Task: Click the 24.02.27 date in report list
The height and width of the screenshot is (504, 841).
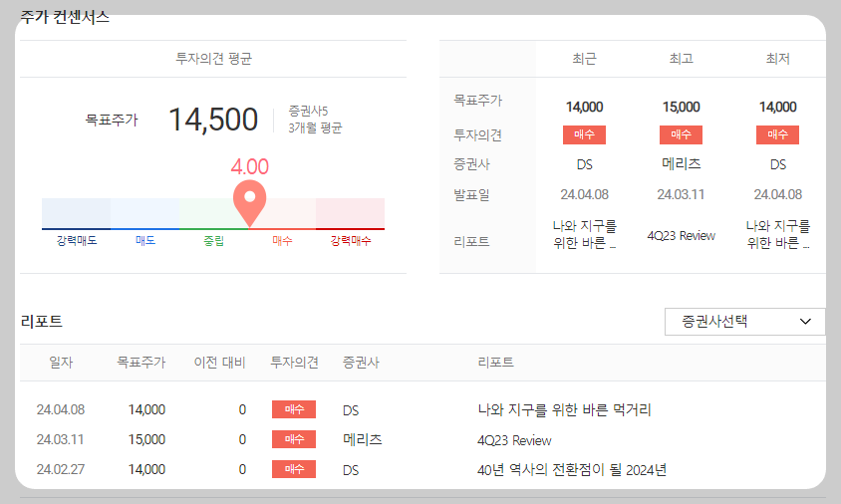Action: tap(60, 470)
